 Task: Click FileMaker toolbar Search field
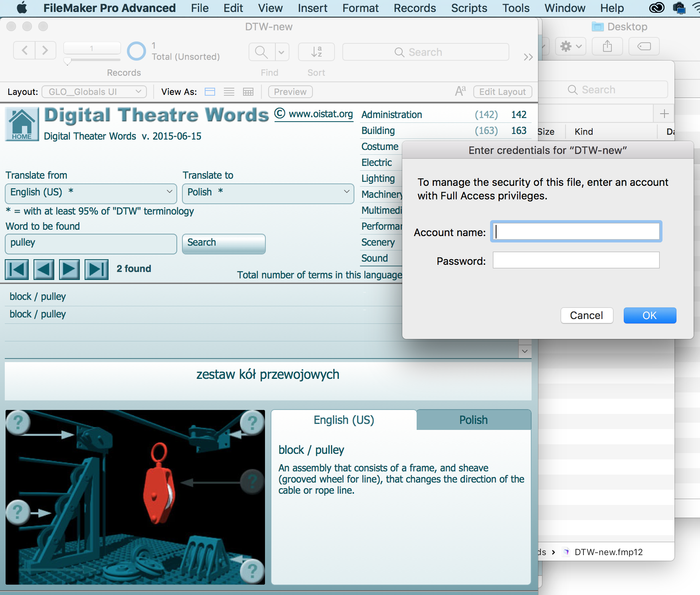pos(425,52)
